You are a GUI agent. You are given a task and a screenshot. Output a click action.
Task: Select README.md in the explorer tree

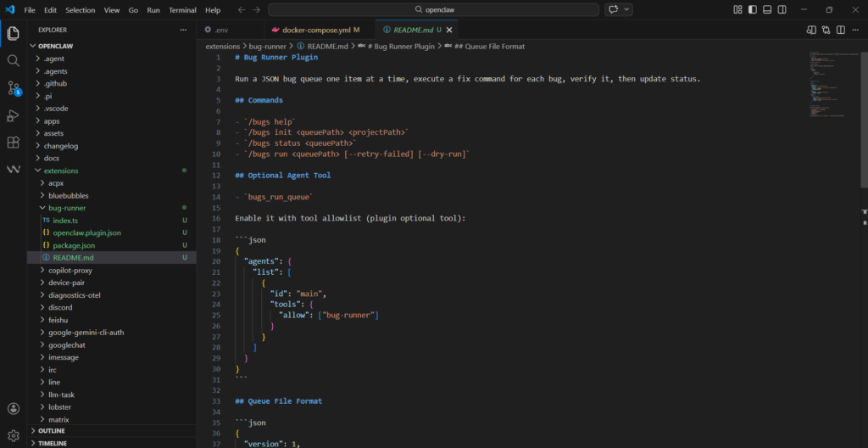tap(111, 258)
